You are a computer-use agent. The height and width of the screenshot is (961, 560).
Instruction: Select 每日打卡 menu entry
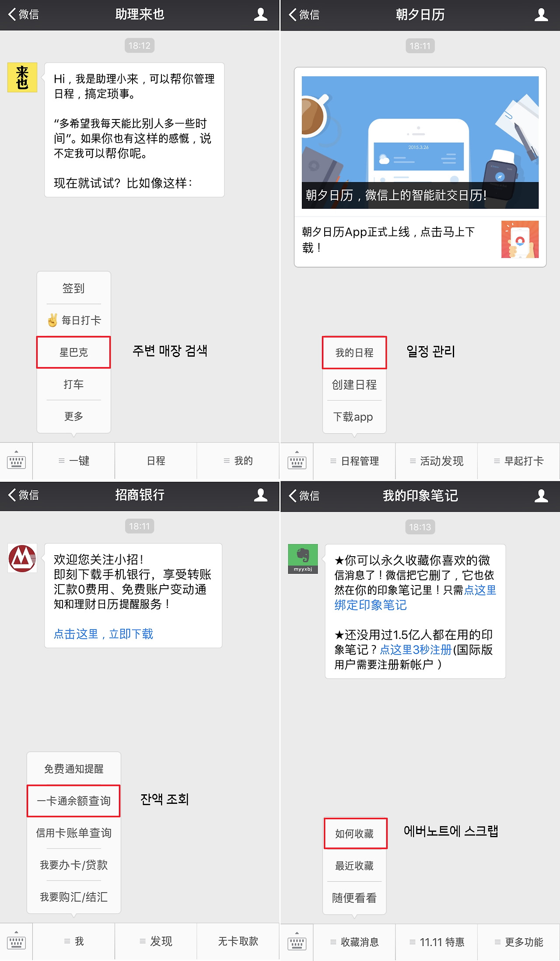73,320
